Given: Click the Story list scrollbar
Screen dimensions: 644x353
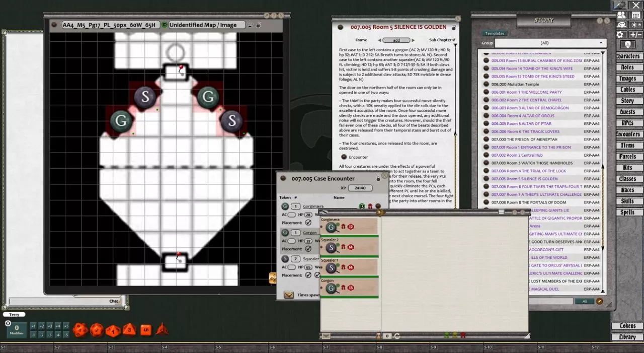Looking at the screenshot, I should (603, 171).
